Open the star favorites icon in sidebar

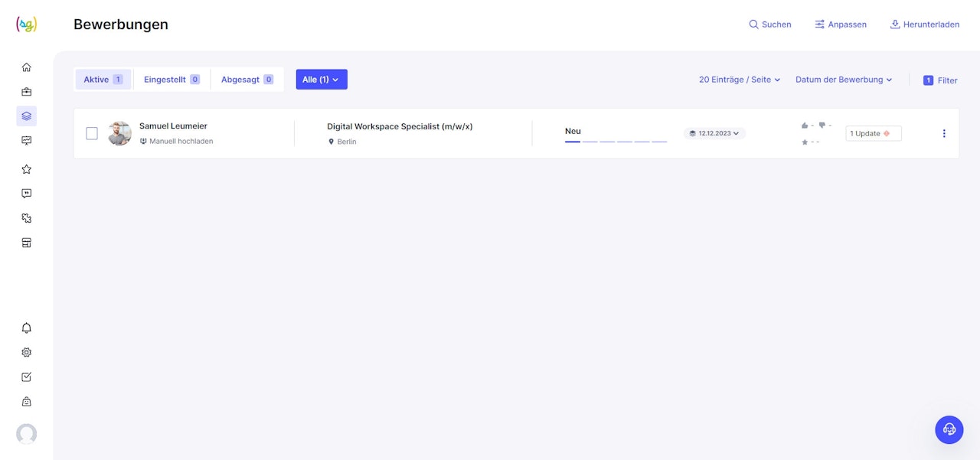click(x=27, y=169)
